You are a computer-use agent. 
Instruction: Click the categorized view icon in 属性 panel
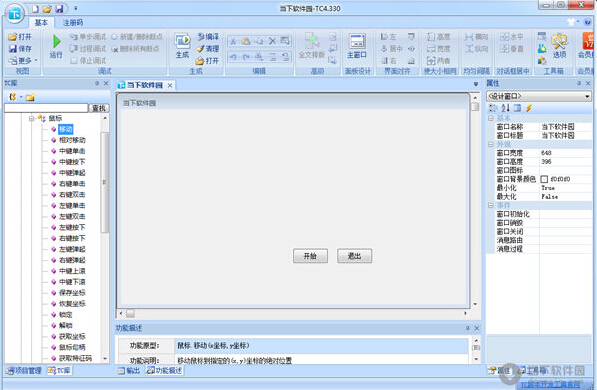coord(493,108)
